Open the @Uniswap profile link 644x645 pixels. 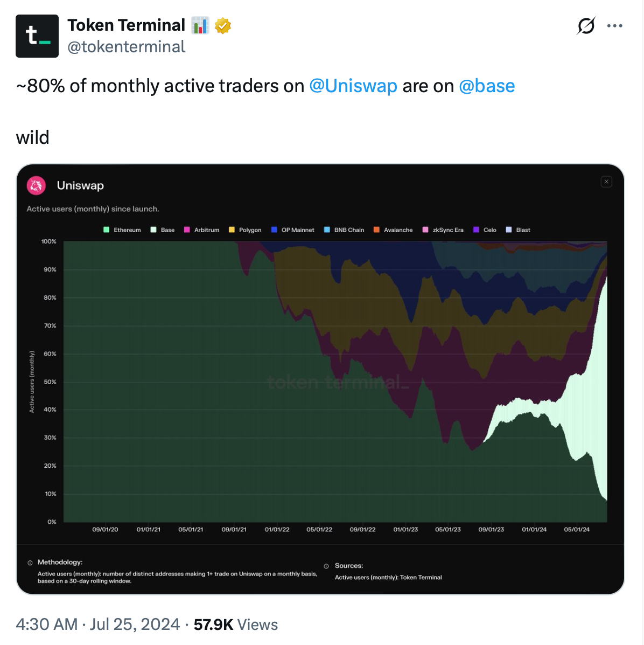353,85
